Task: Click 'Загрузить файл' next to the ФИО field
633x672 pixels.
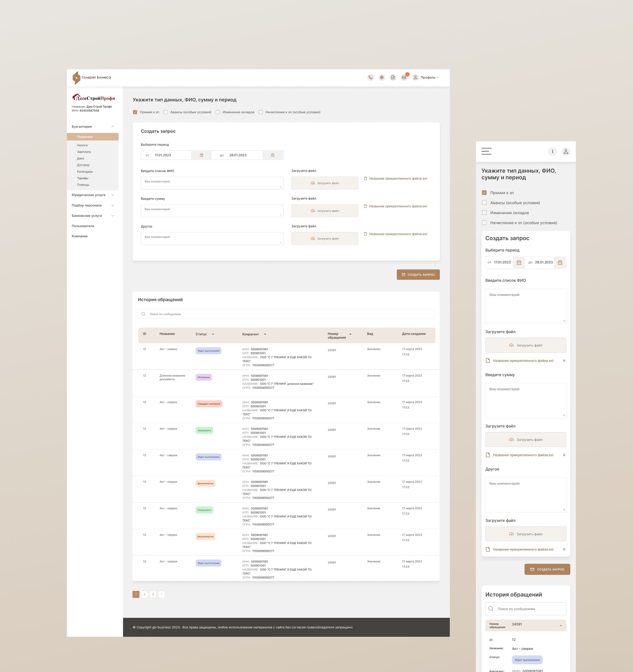Action: 324,183
